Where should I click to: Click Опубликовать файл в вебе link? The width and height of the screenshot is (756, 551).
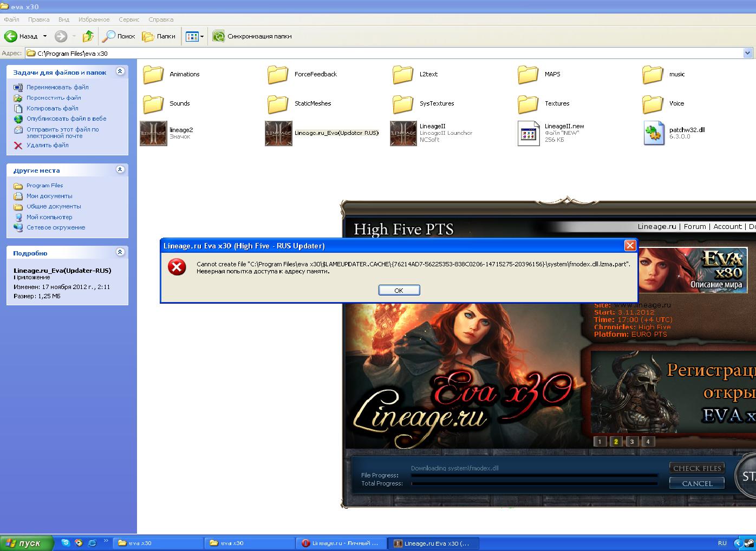(x=67, y=119)
